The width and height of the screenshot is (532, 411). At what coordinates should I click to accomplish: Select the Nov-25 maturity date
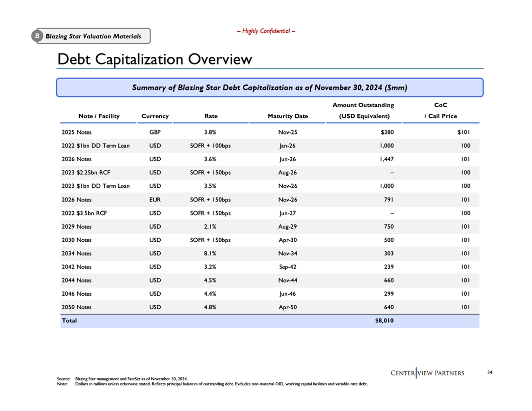pos(288,132)
